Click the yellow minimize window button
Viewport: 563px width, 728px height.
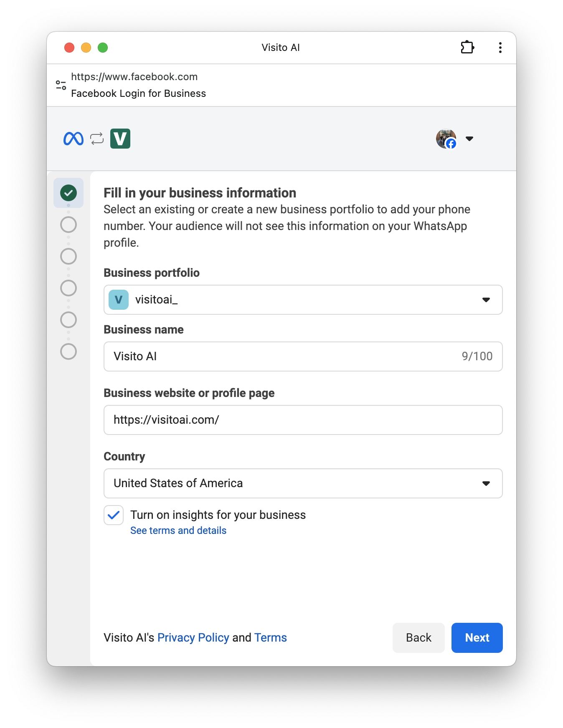[x=86, y=48]
